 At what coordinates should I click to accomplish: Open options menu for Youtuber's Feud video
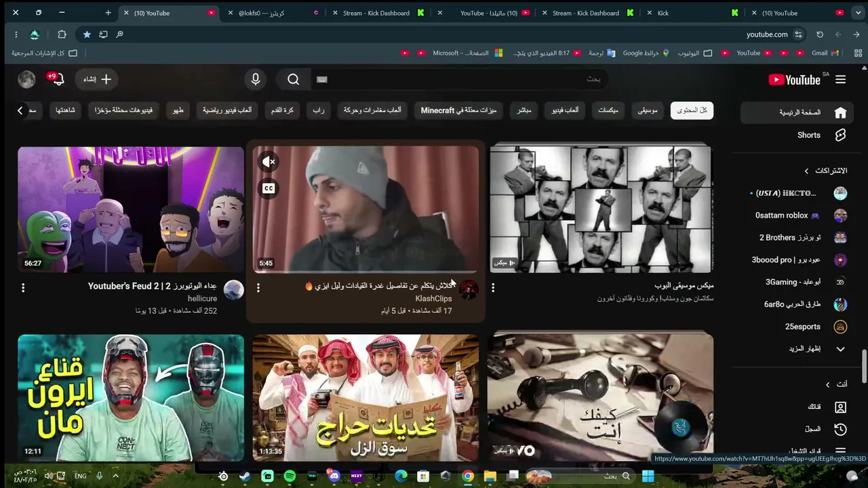pos(23,287)
